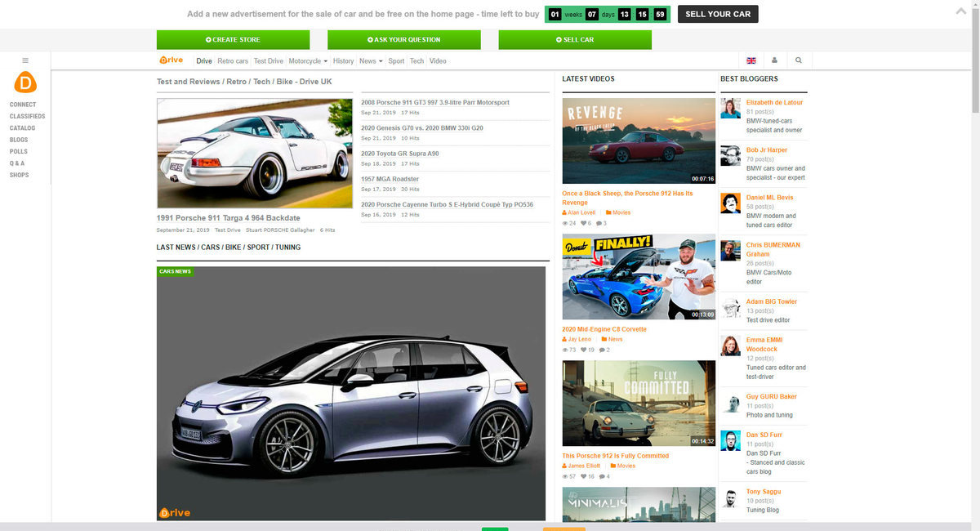Open the 2020 Toyota GR Supra A90 article
Image resolution: width=980 pixels, height=531 pixels.
(400, 153)
